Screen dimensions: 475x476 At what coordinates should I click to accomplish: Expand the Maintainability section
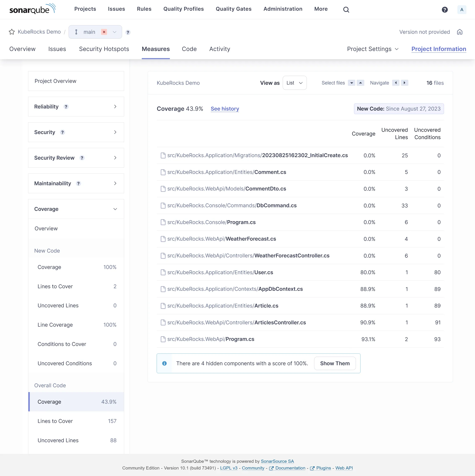point(115,183)
